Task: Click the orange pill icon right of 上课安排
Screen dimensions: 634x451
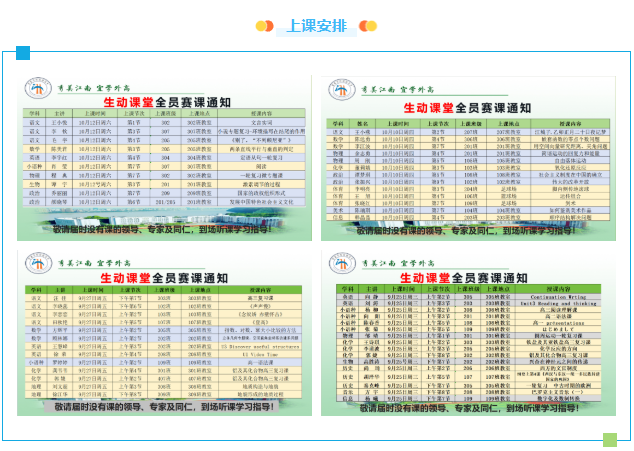Action: pyautogui.click(x=368, y=26)
